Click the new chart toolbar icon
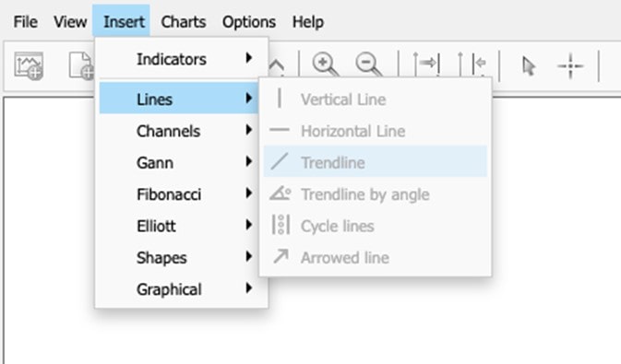This screenshot has height=364, width=621. (x=29, y=65)
